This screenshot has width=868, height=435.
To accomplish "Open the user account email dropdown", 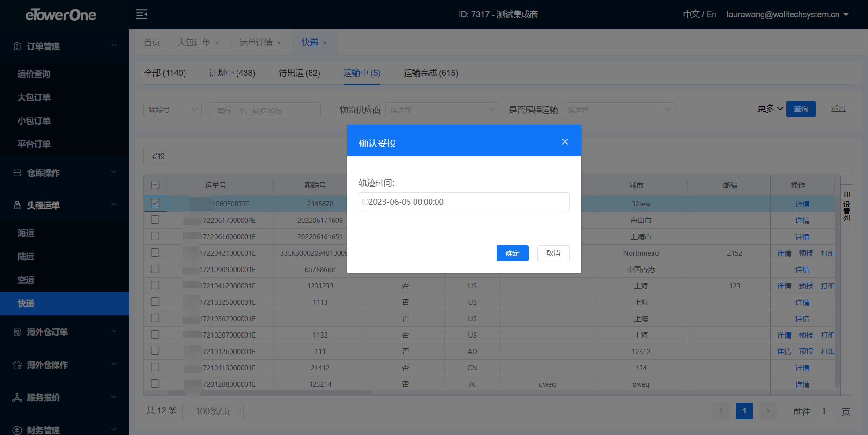I will 787,15.
